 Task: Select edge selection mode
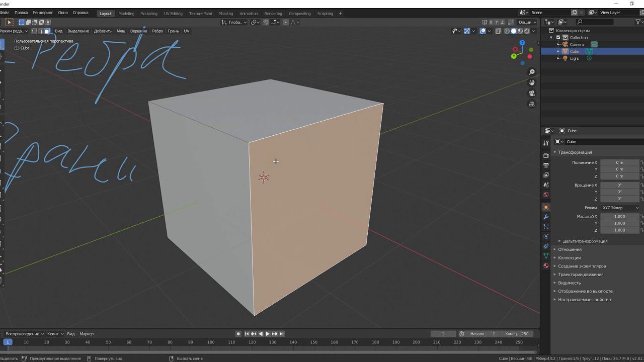(40, 31)
